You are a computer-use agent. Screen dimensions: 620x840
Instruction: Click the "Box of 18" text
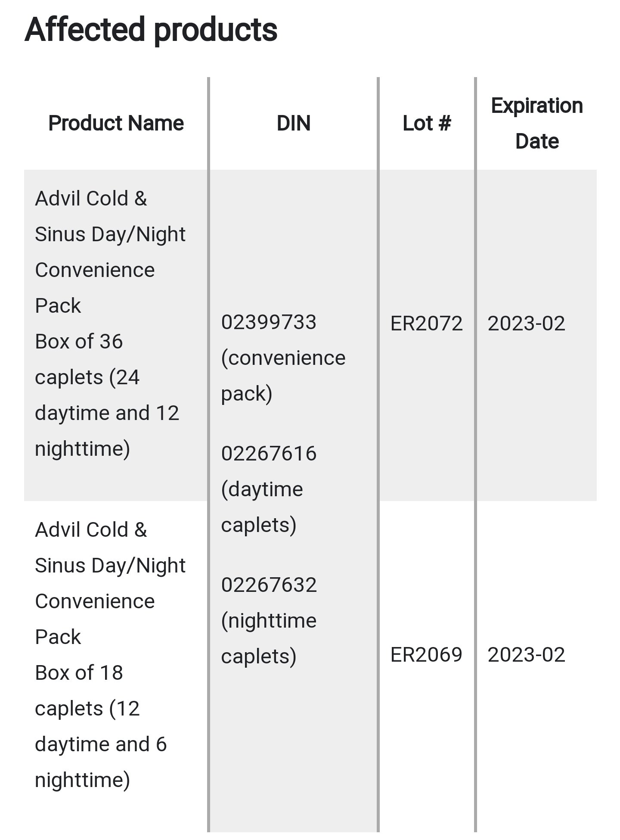(79, 673)
